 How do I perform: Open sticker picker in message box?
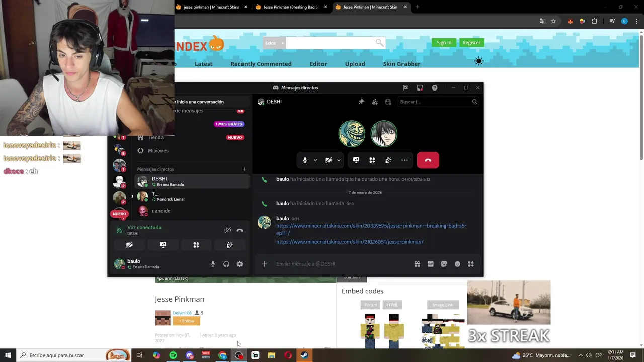(444, 264)
